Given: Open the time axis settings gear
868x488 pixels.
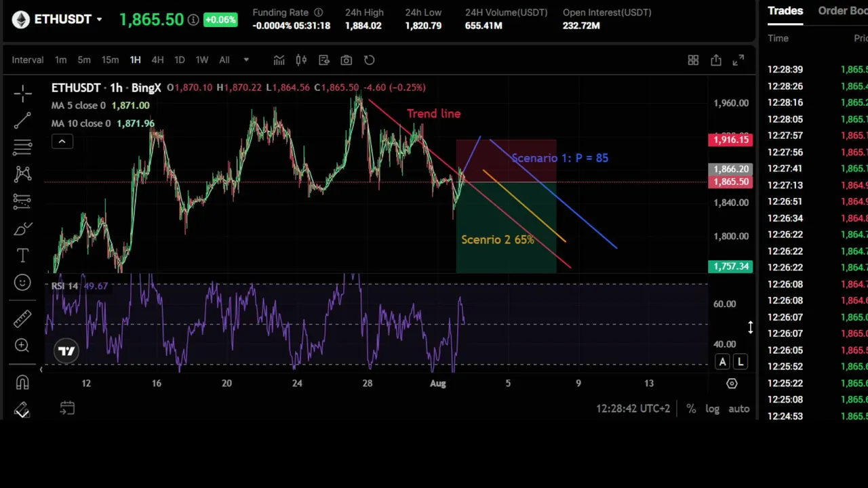Looking at the screenshot, I should (732, 384).
